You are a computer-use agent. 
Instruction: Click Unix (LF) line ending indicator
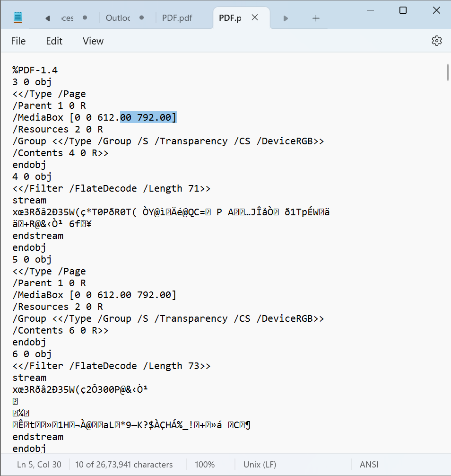click(260, 465)
